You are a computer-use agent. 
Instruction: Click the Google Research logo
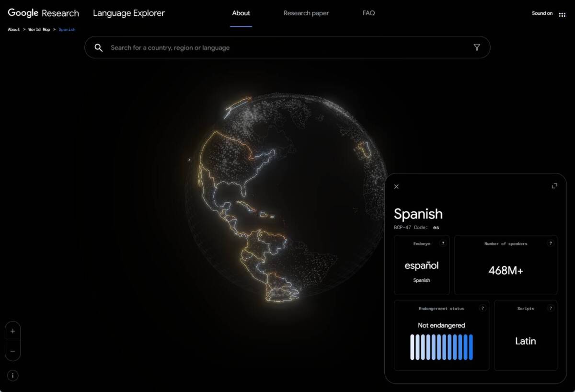43,13
